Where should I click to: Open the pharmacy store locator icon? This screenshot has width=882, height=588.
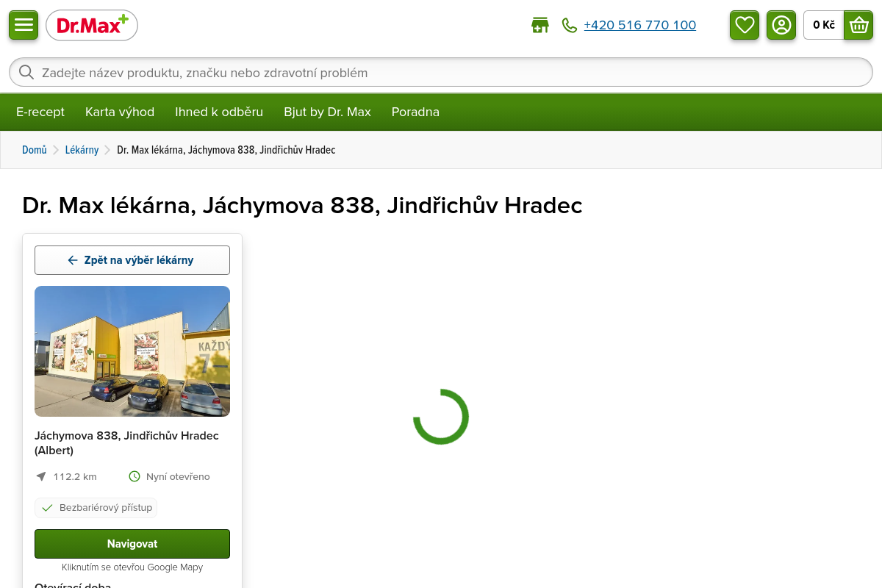pos(540,25)
